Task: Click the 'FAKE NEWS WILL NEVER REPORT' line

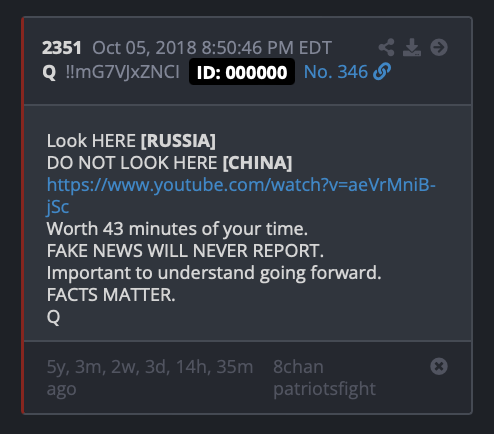Action: [185, 250]
